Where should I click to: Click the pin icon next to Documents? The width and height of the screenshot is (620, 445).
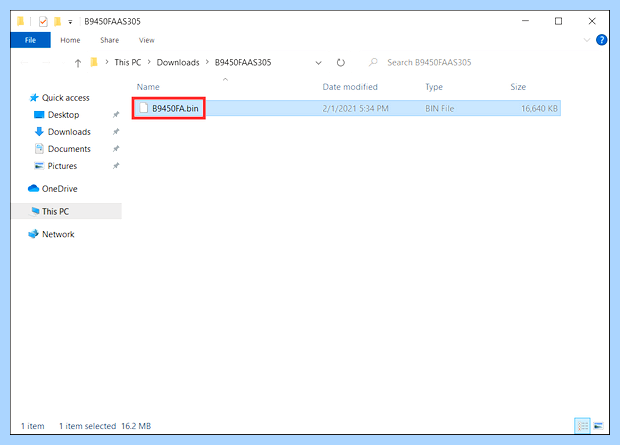116,149
